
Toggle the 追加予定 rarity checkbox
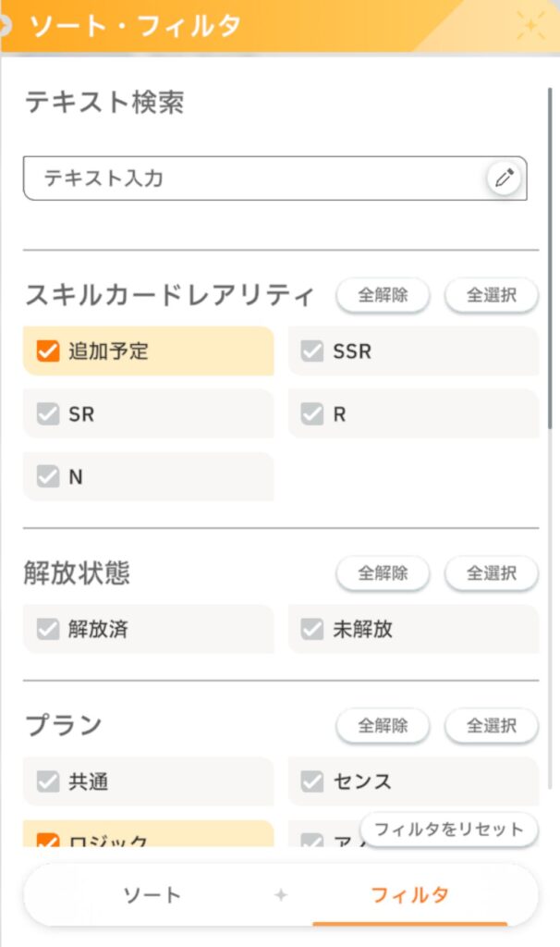(48, 351)
